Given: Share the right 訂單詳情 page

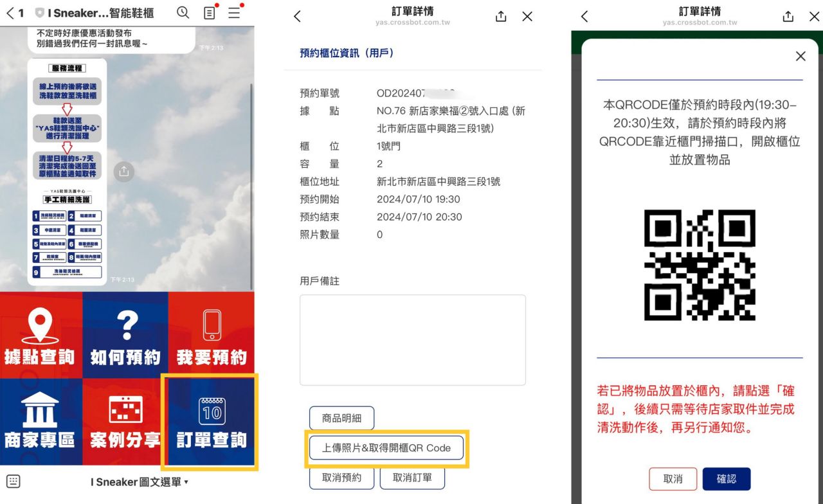Looking at the screenshot, I should [788, 17].
